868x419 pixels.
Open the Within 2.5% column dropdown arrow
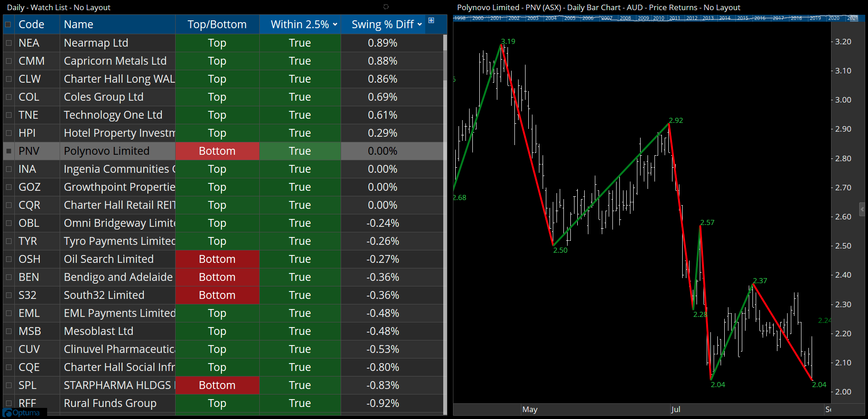pyautogui.click(x=335, y=24)
